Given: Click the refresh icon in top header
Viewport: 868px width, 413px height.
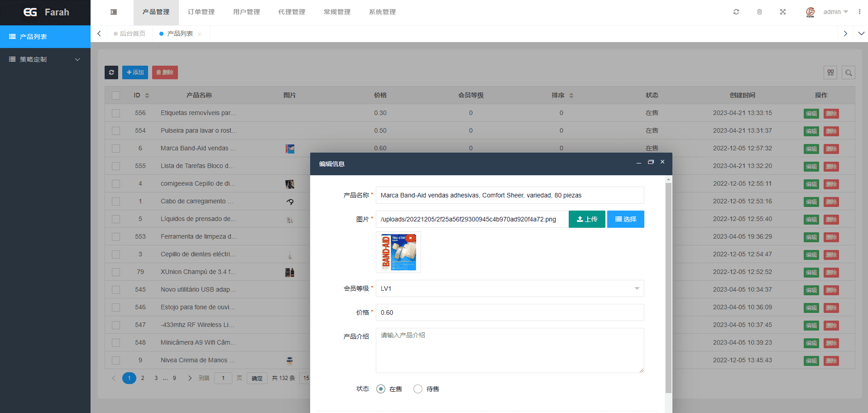Looking at the screenshot, I should (x=736, y=12).
